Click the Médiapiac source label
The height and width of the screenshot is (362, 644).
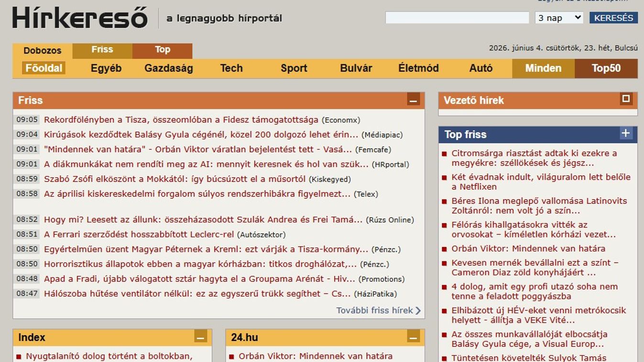[382, 135]
